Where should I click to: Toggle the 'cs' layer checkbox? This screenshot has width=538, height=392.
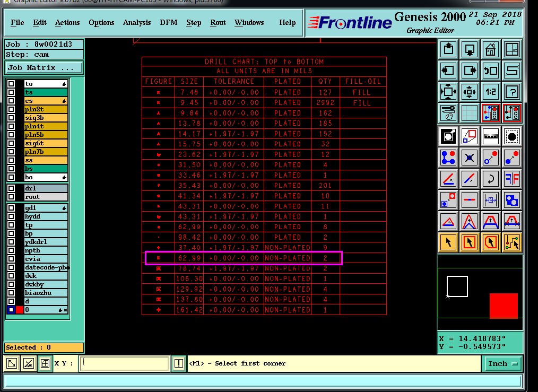pyautogui.click(x=11, y=101)
